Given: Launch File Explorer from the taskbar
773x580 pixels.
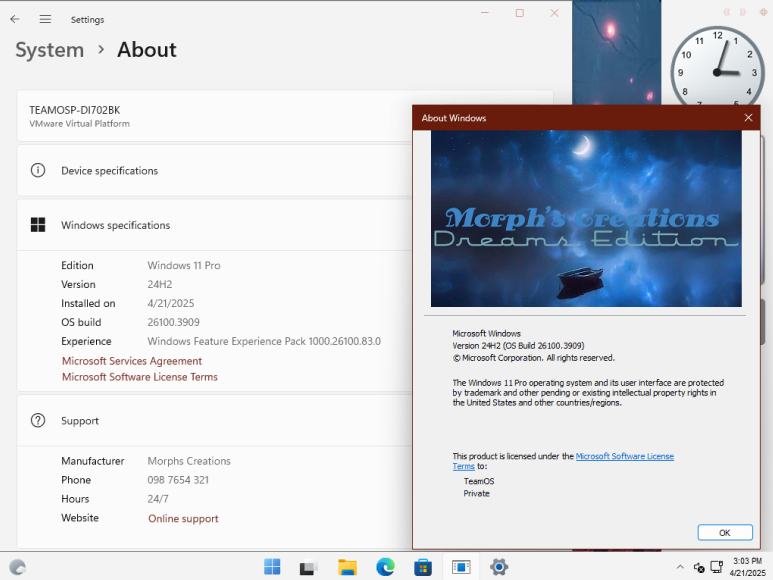Looking at the screenshot, I should (x=347, y=567).
